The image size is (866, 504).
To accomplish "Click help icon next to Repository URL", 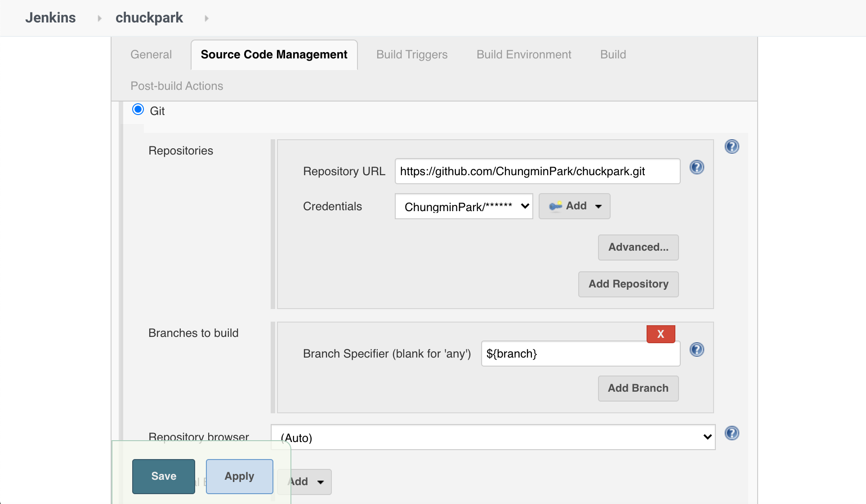I will [696, 168].
